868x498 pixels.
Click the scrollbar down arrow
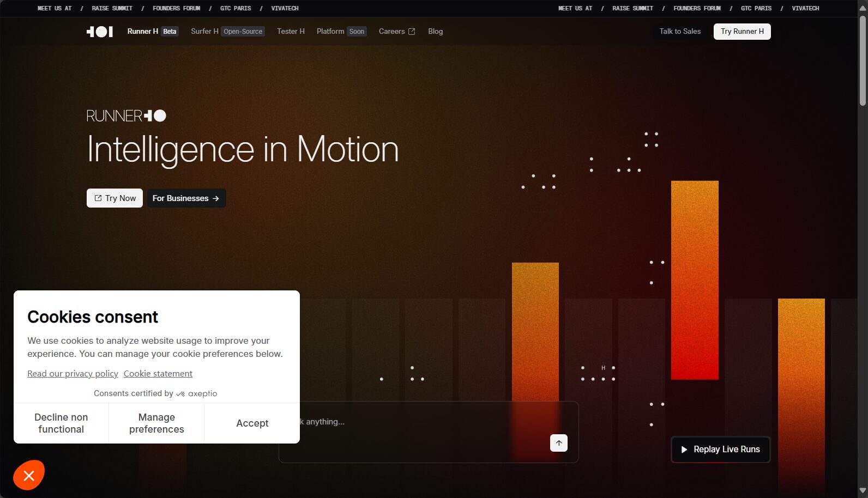(x=863, y=491)
